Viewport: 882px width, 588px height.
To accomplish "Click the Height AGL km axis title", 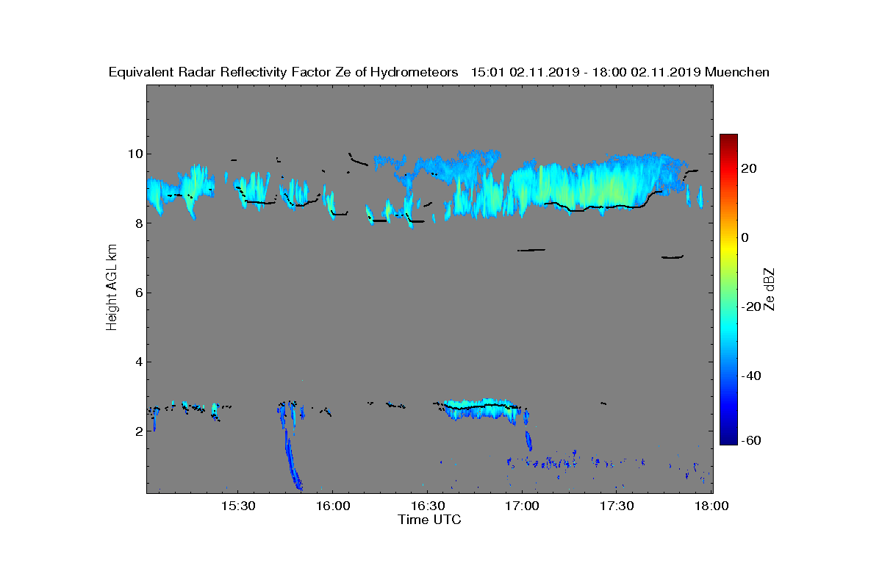I will click(112, 288).
